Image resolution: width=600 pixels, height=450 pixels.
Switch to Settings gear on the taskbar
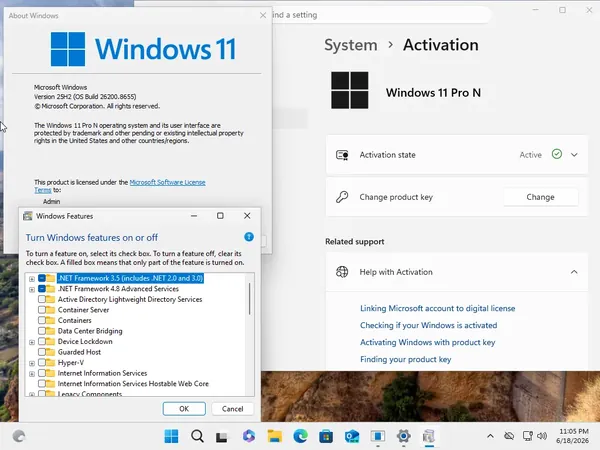tap(403, 436)
